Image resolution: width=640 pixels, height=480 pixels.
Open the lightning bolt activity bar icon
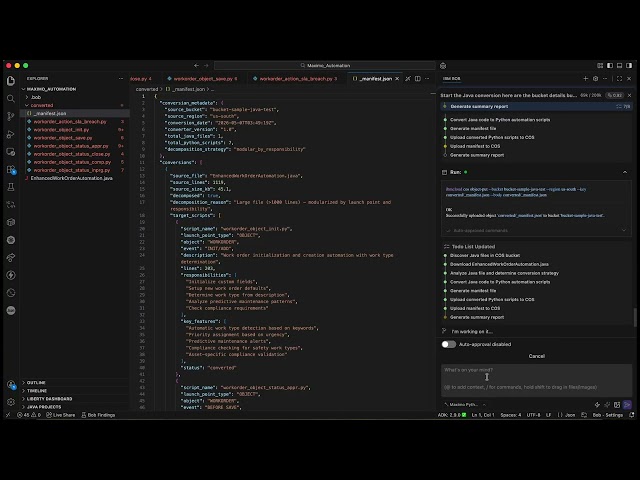click(11, 275)
